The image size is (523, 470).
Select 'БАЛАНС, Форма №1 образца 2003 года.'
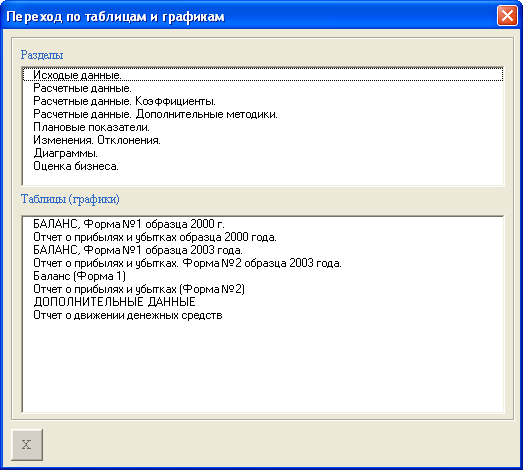263,250
